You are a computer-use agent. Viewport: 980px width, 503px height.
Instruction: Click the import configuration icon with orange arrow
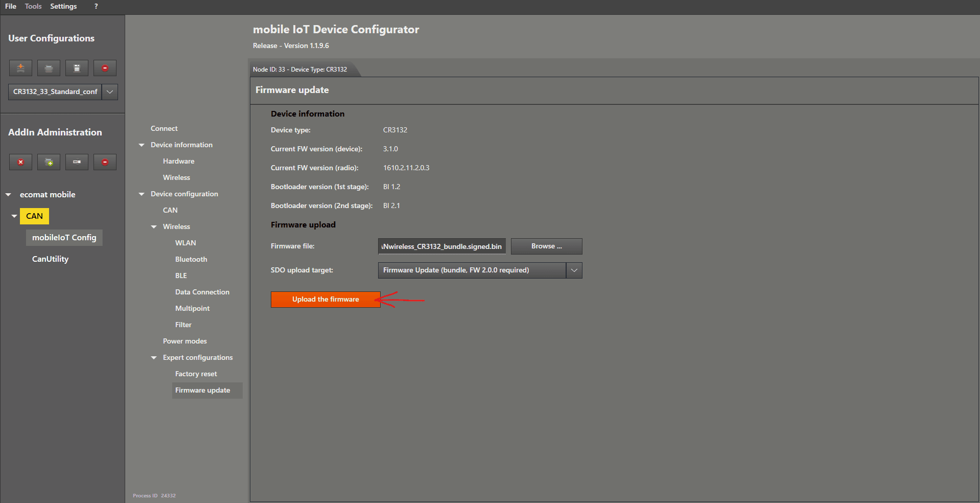[x=20, y=68]
